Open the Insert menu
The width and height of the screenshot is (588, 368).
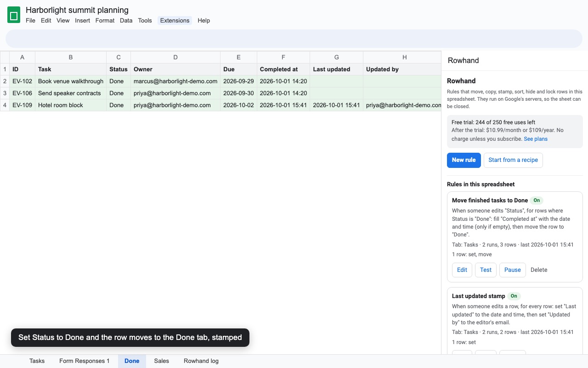pos(83,20)
